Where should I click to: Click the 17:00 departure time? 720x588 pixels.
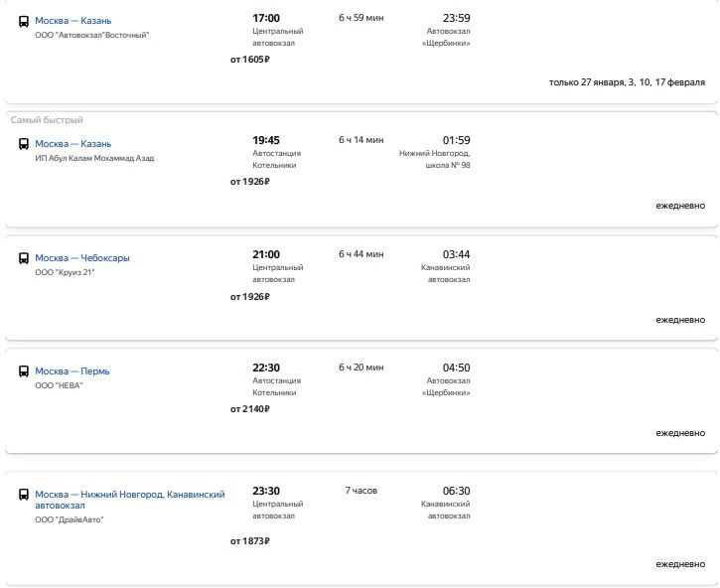[x=266, y=19]
